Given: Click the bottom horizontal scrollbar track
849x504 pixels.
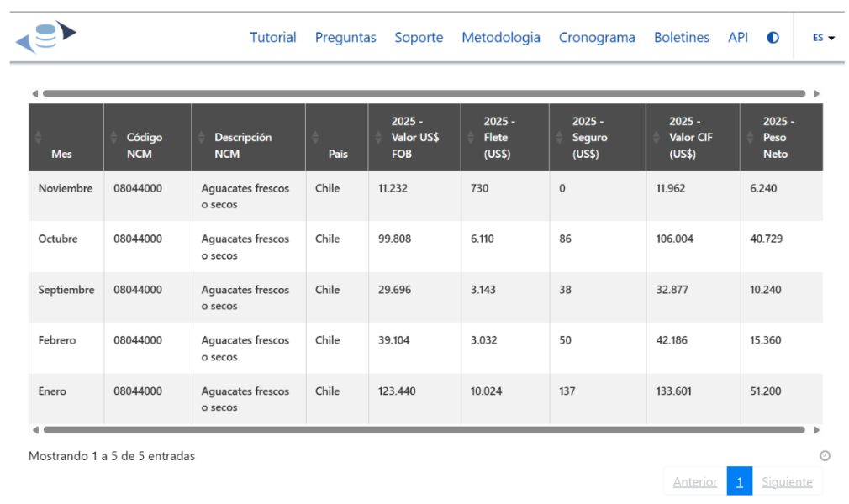Looking at the screenshot, I should [x=420, y=430].
